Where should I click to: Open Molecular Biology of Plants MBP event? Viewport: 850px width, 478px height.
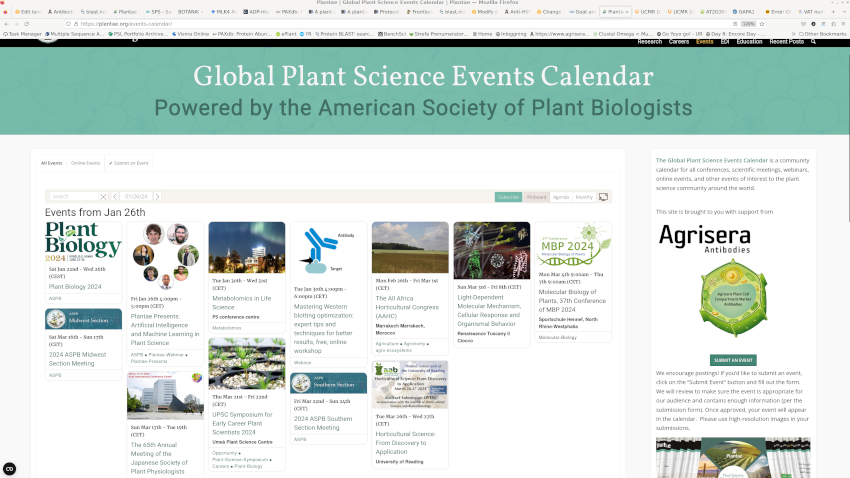tap(572, 301)
